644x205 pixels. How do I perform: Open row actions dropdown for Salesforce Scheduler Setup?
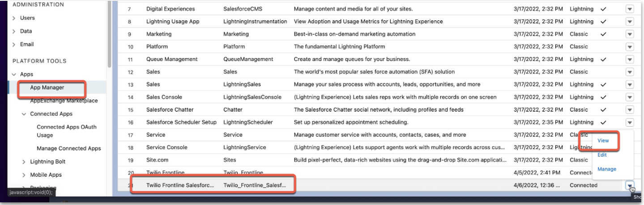click(630, 122)
